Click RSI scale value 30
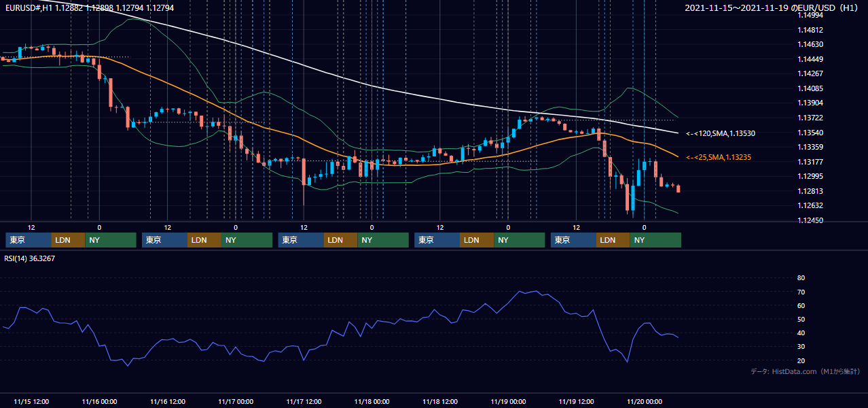Viewport: 868px width, 408px height. click(x=801, y=346)
